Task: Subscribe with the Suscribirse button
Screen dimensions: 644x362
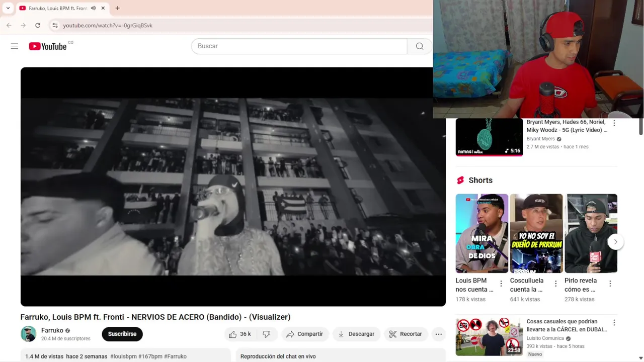Action: tap(122, 334)
